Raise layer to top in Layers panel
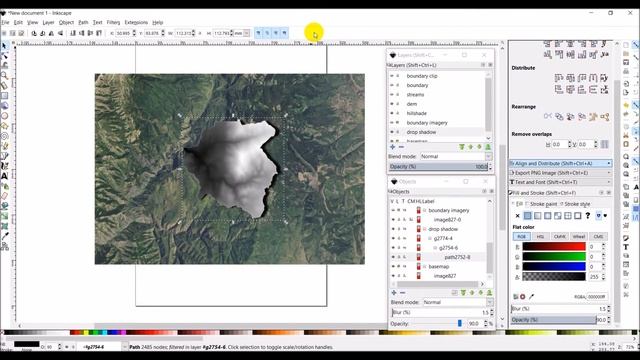 (x=488, y=147)
